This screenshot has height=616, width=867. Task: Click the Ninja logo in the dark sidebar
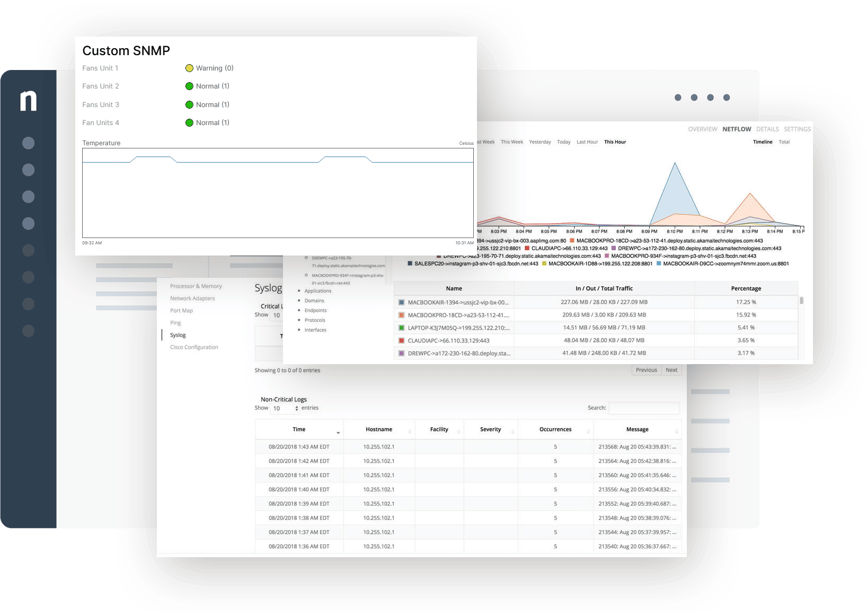pos(28,101)
